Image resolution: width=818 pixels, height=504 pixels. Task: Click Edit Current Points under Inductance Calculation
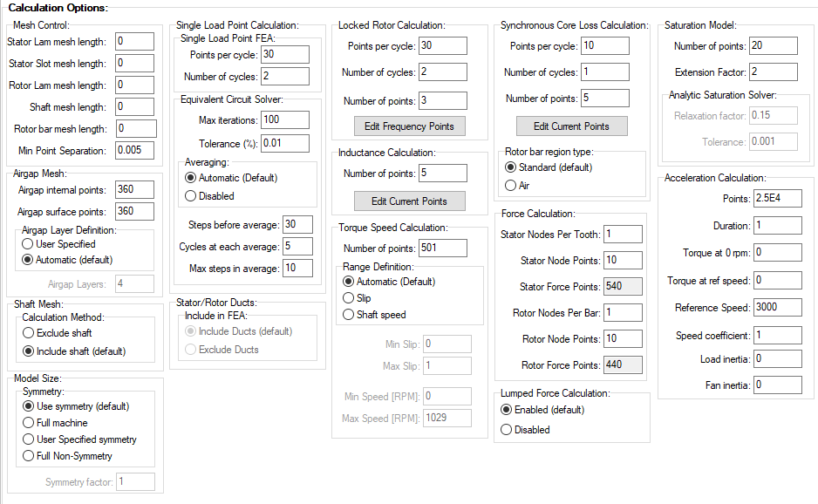(x=409, y=201)
